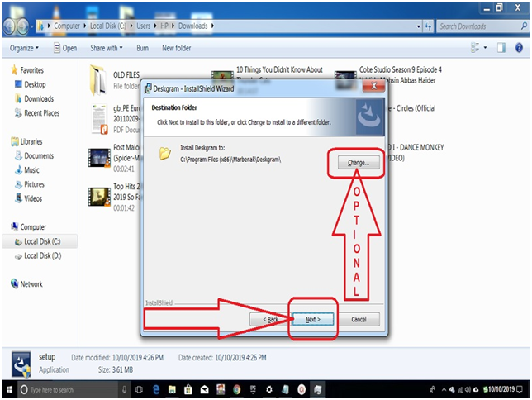Select Favorites in the navigation pane
This screenshot has width=532, height=400.
pyautogui.click(x=28, y=70)
